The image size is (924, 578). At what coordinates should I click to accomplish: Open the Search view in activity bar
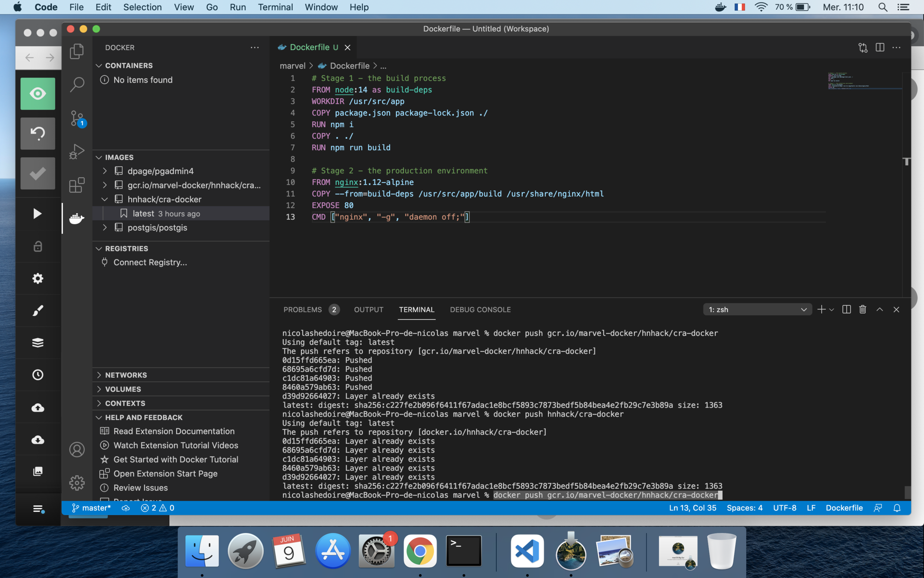point(77,84)
